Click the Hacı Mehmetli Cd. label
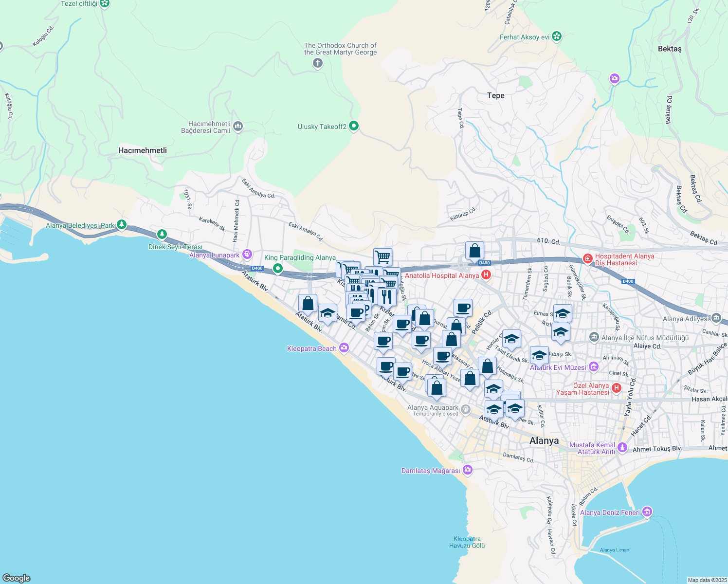Image resolution: width=728 pixels, height=584 pixels. click(x=236, y=220)
